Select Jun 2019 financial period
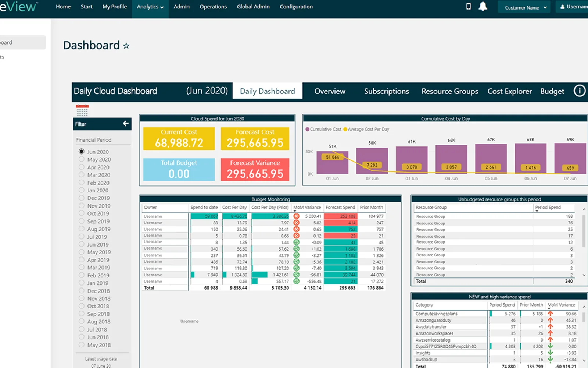Screen dimensions: 588x368 point(81,244)
